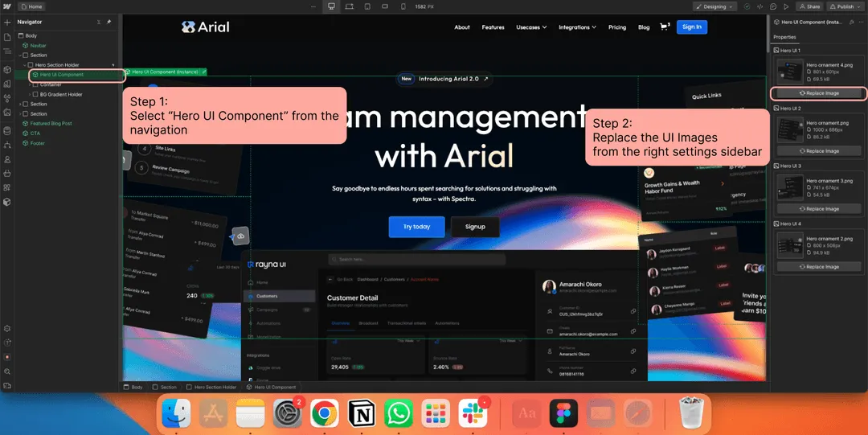Open the Usecases dropdown in canvas navbar
Screen dimensions: 868x435
coord(531,27)
